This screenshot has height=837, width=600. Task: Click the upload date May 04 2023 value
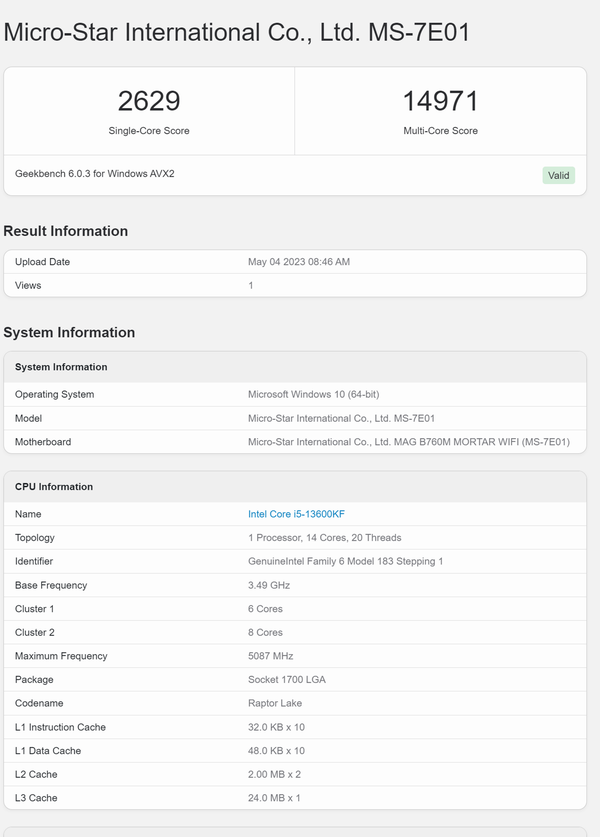[x=299, y=262]
